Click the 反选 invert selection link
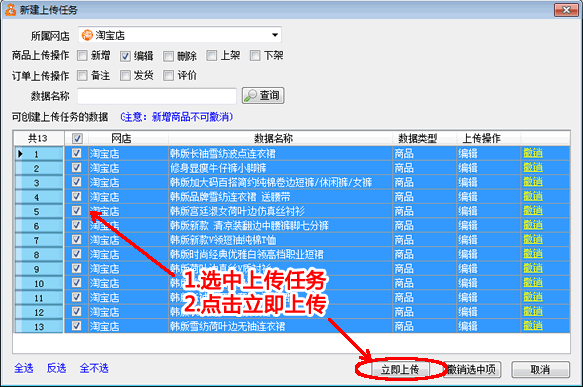583x388 pixels. pyautogui.click(x=57, y=368)
